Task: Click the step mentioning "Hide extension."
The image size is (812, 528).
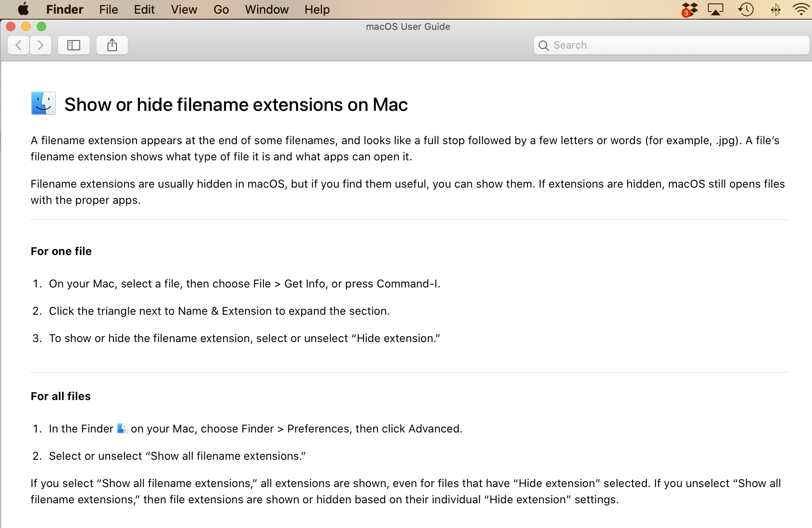Action: click(244, 338)
